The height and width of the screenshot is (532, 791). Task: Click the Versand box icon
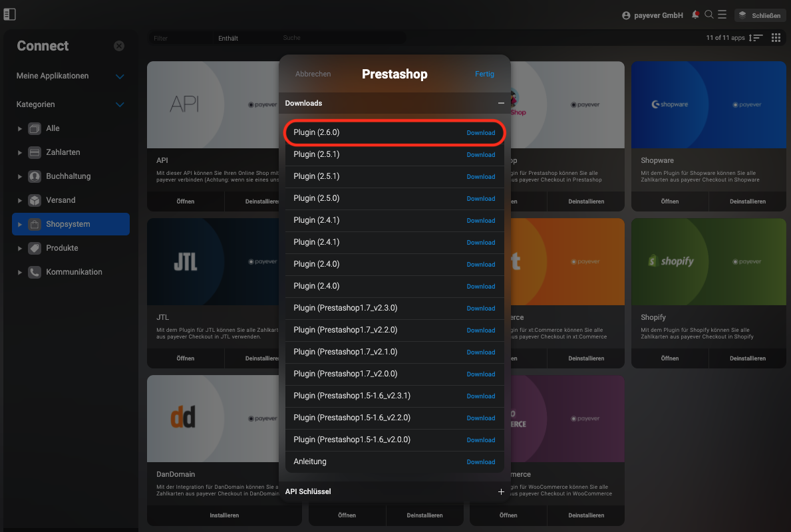[35, 200]
